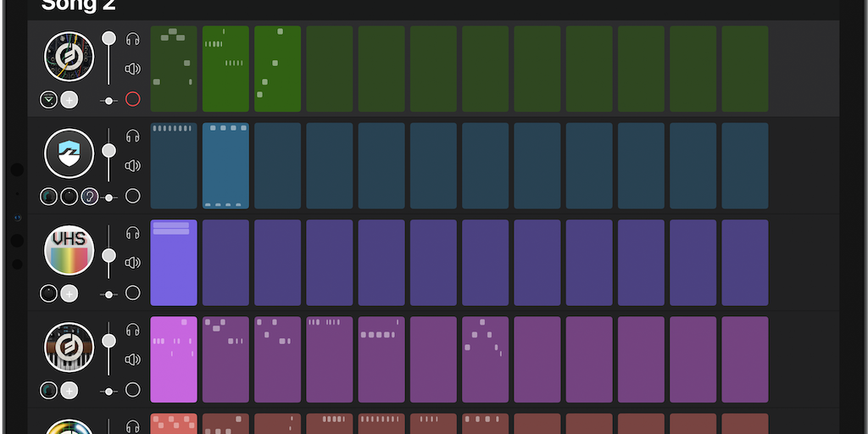Disarm recording with the green track's red circle
Screen dimensions: 868x434
click(x=133, y=99)
